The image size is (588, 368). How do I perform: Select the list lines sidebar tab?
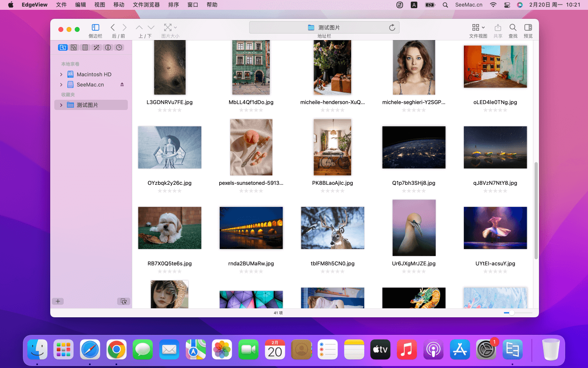tap(85, 47)
